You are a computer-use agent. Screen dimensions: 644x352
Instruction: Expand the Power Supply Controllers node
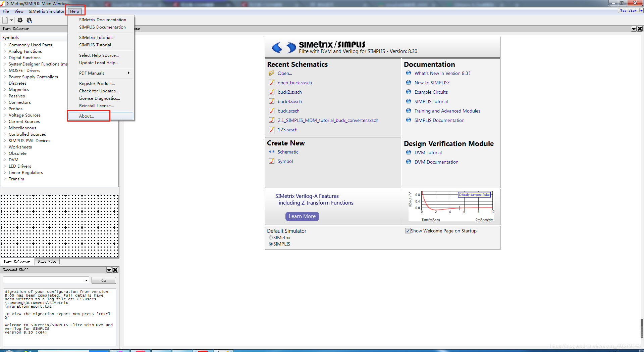click(x=5, y=77)
